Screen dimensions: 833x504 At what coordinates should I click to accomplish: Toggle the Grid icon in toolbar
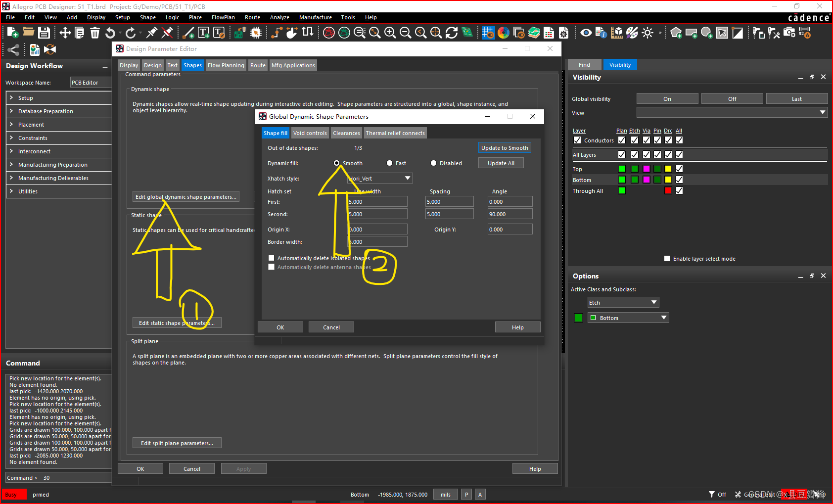488,33
